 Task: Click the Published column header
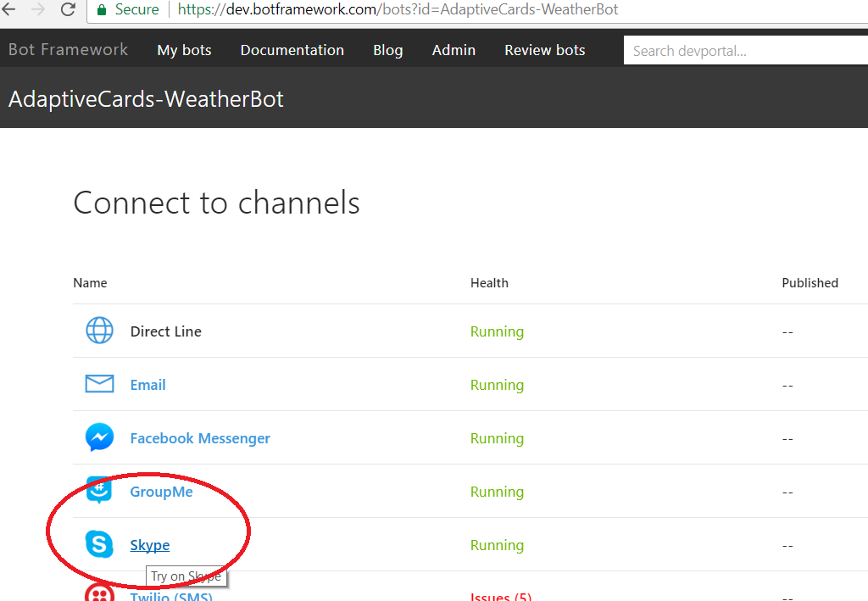point(810,283)
